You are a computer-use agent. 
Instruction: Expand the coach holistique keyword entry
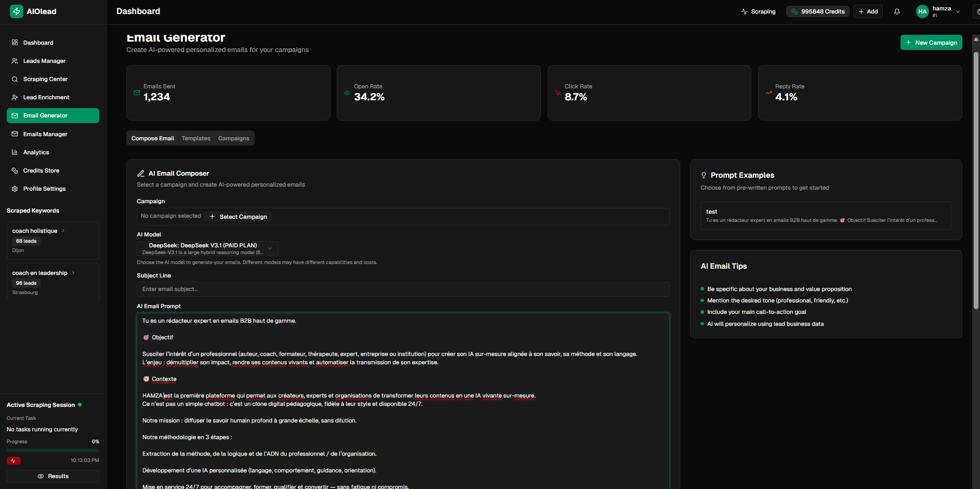pos(62,230)
